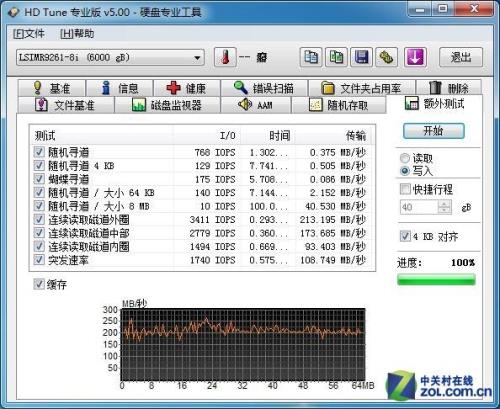The width and height of the screenshot is (500, 409).
Task: Uncheck the 随机寻道 4 KB test
Action: point(39,165)
